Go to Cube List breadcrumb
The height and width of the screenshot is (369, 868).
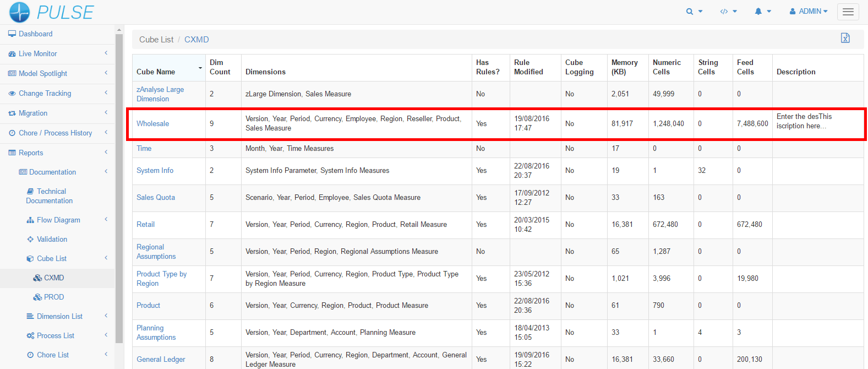click(156, 40)
